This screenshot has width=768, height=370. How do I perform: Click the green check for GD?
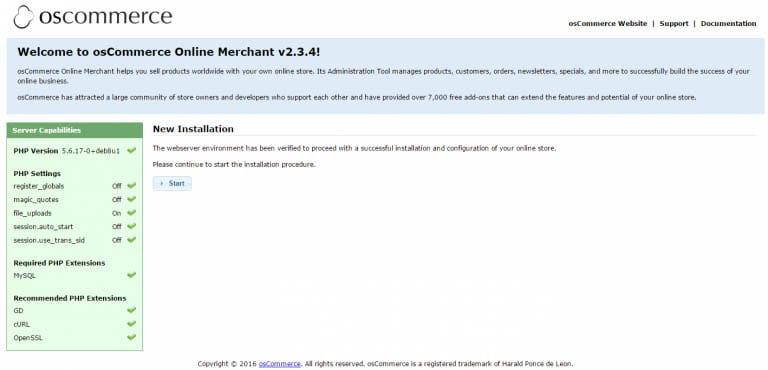pos(131,310)
